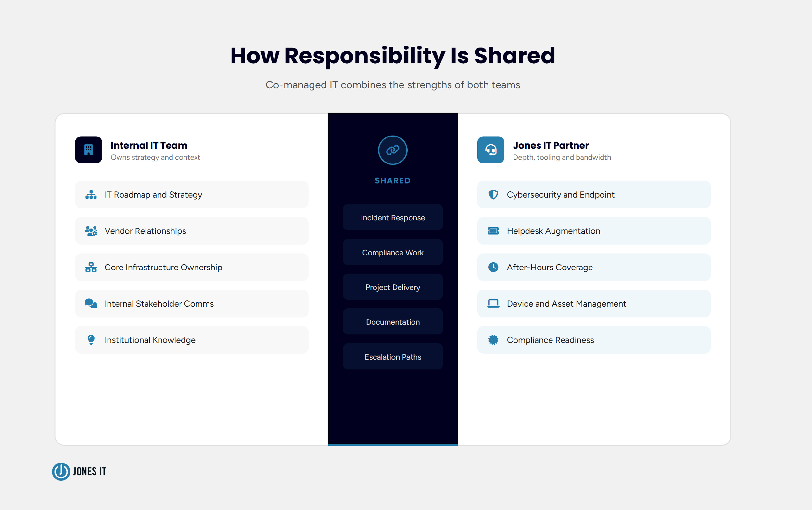Select the Escalation Paths card
Image resolution: width=812 pixels, height=510 pixels.
coord(393,357)
